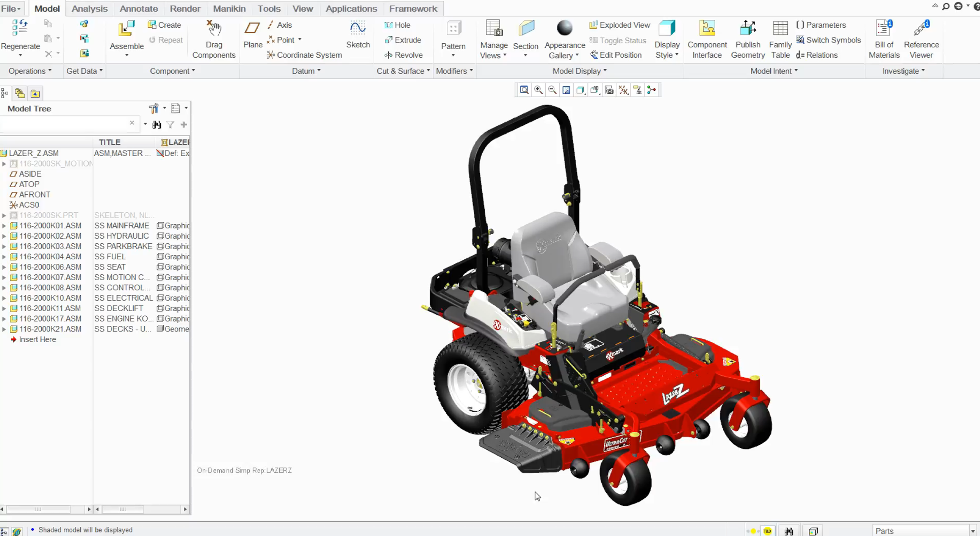Toggle the Exploded View
This screenshot has height=536, width=980.
619,25
